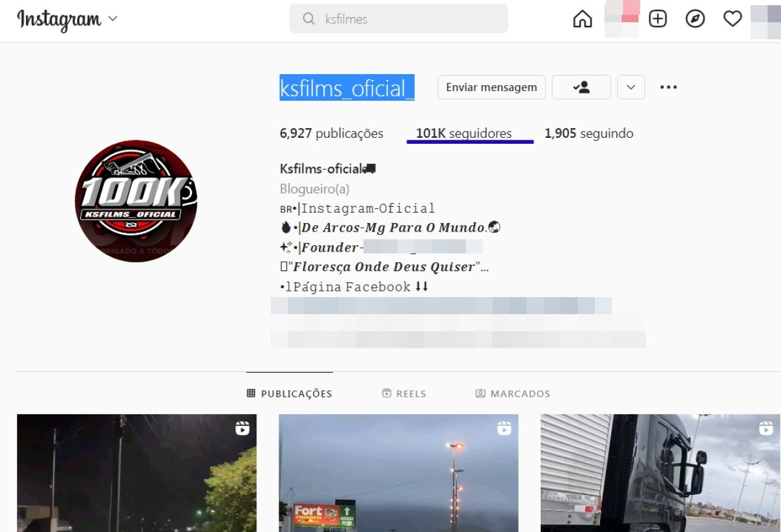
Task: Click the magnifier icon in search bar
Action: click(309, 19)
